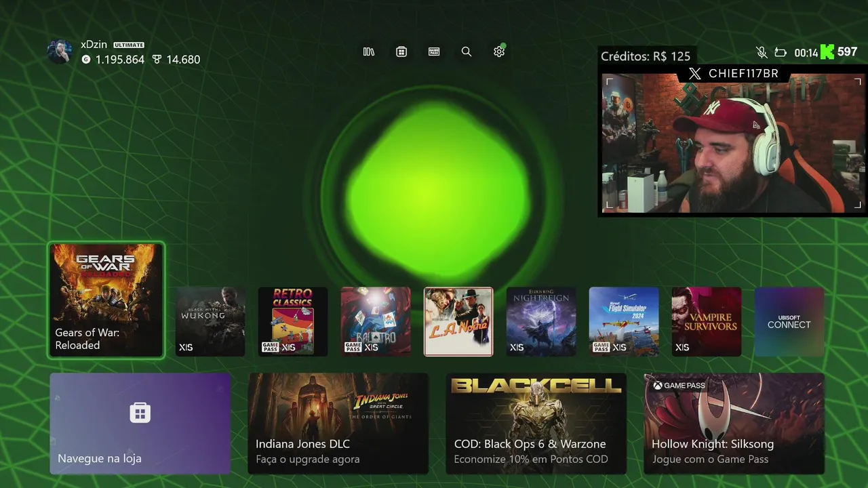Viewport: 868px width, 488px height.
Task: Open the My games & apps library icon
Action: click(x=369, y=52)
